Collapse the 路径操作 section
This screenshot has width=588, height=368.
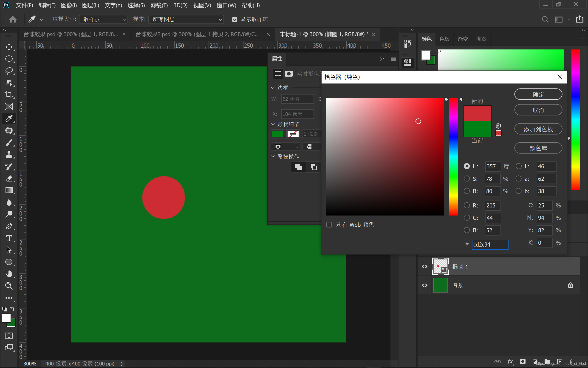tap(273, 156)
